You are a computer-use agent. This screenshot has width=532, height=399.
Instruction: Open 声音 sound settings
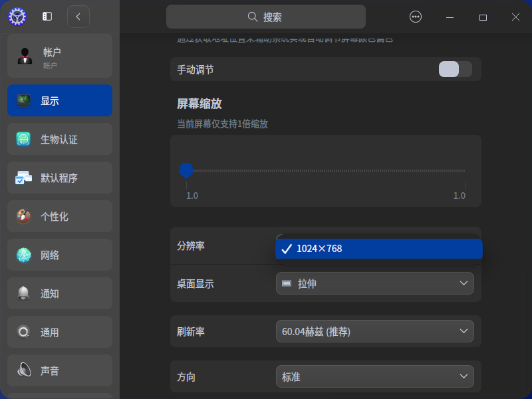click(x=60, y=370)
